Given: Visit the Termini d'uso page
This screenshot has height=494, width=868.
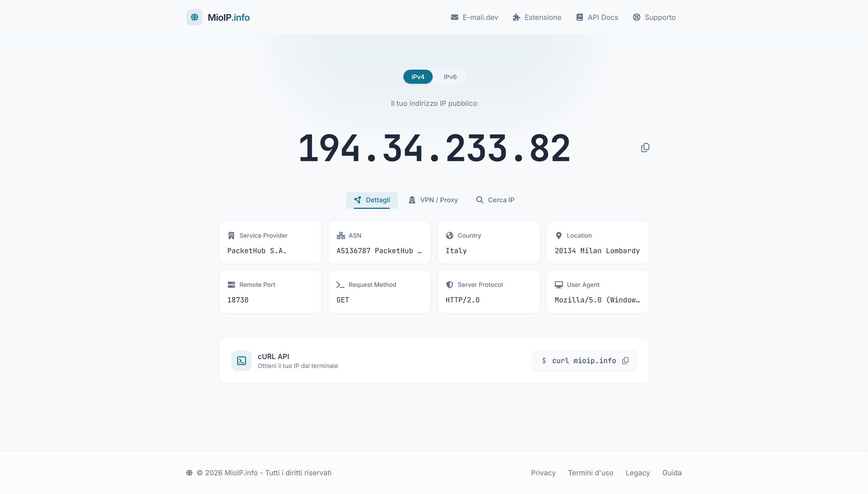Looking at the screenshot, I should point(590,472).
